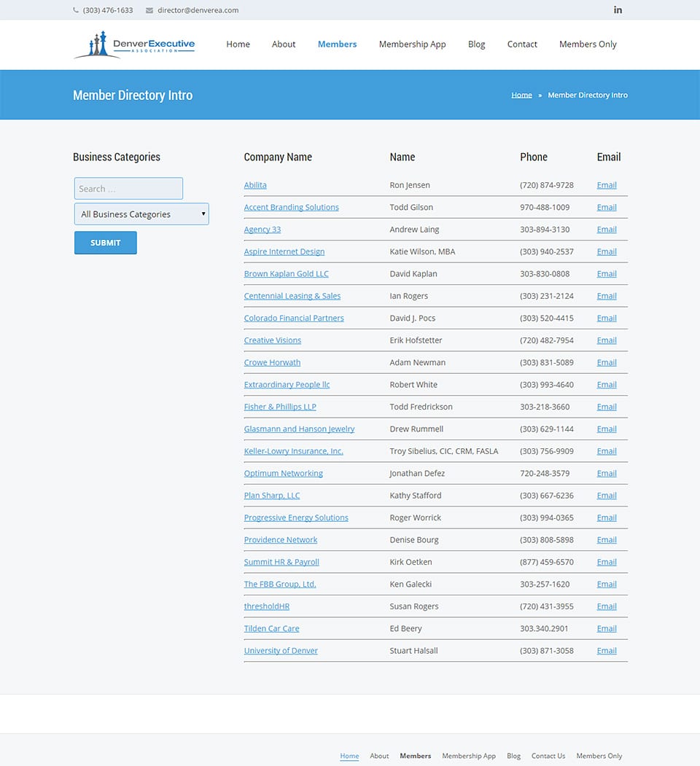Open Extraordinary People llc link

287,385
